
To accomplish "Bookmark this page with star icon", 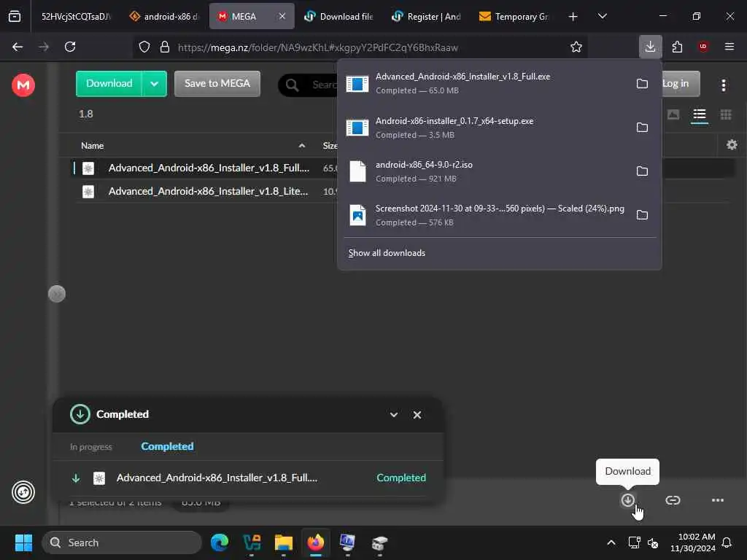I will coord(576,47).
